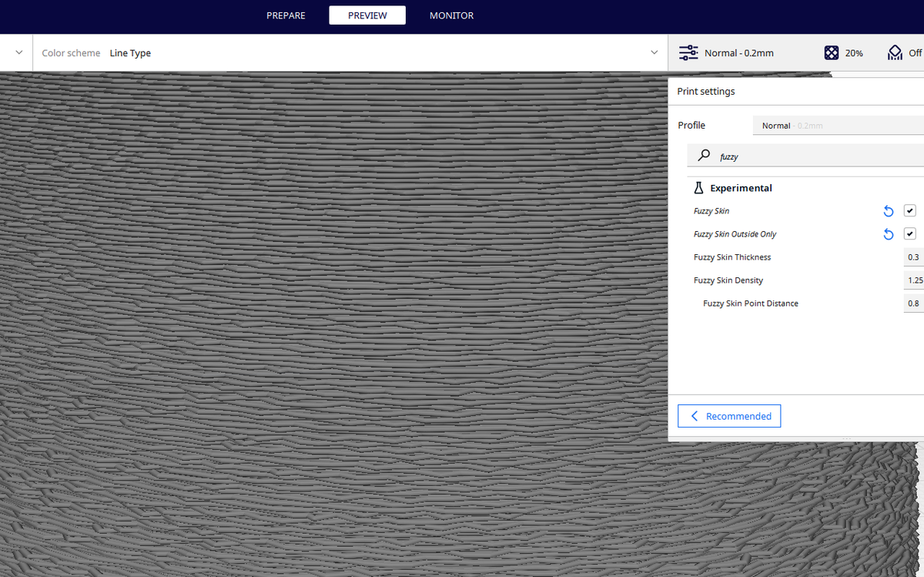Switch to the PREPARE tab
Viewport: 924px width, 577px height.
(x=286, y=15)
